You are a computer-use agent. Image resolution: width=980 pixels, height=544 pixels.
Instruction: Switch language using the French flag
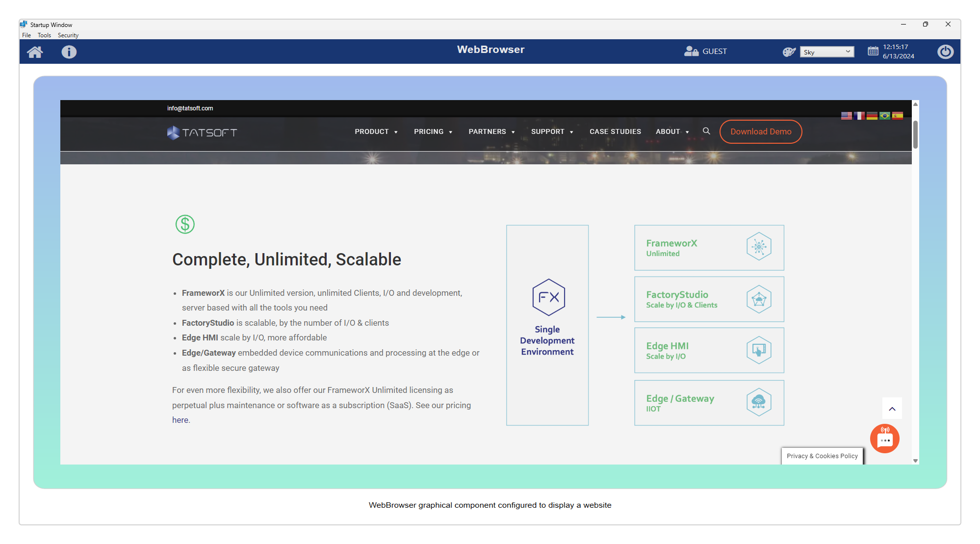click(859, 116)
